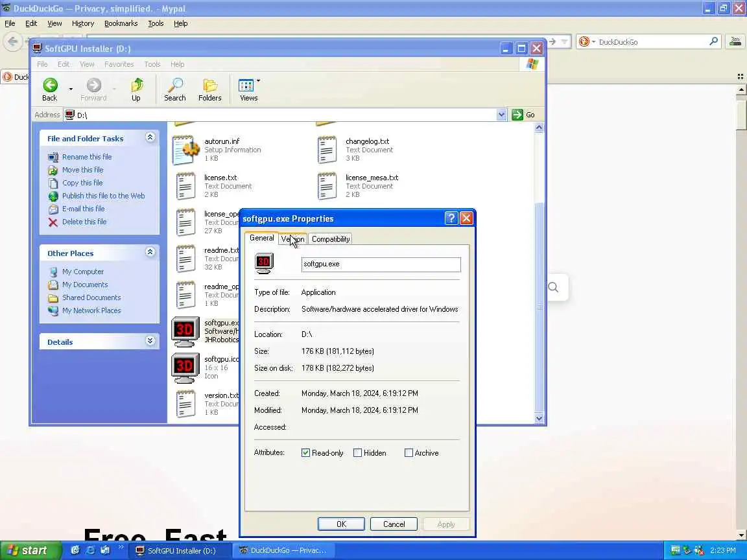Click the taskbar clock showing 2:23 PM
Screen dimensions: 747x560
pyautogui.click(x=723, y=550)
